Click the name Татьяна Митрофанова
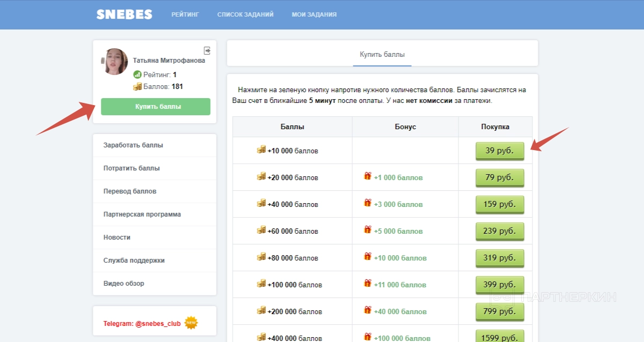644x342 pixels. (169, 61)
